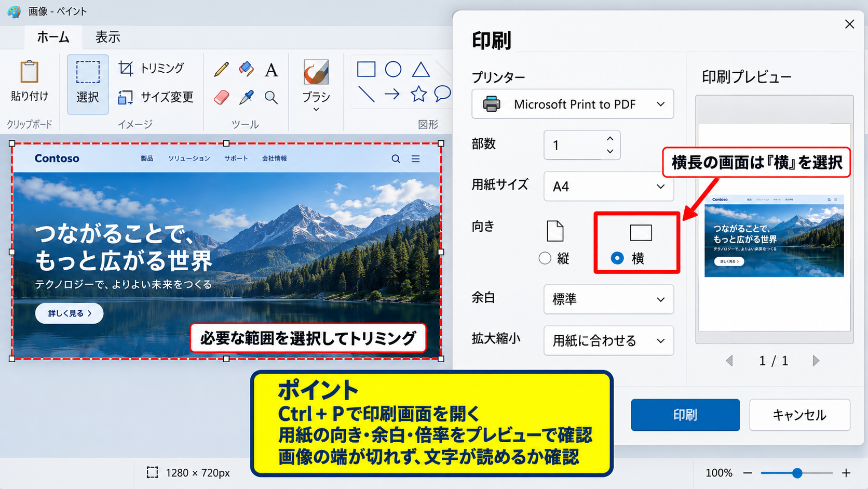868x489 pixels.
Task: Select the Magnifier tool
Action: tap(271, 97)
